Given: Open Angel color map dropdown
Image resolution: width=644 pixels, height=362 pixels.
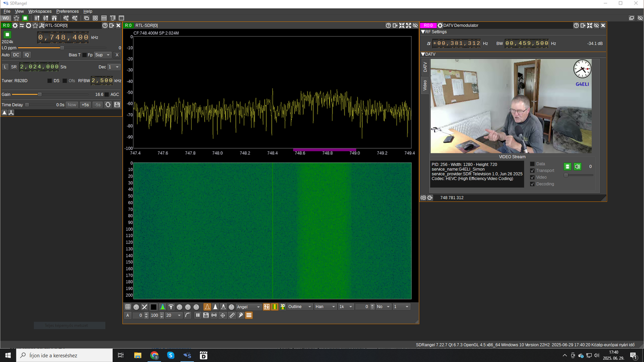Looking at the screenshot, I should (x=249, y=307).
